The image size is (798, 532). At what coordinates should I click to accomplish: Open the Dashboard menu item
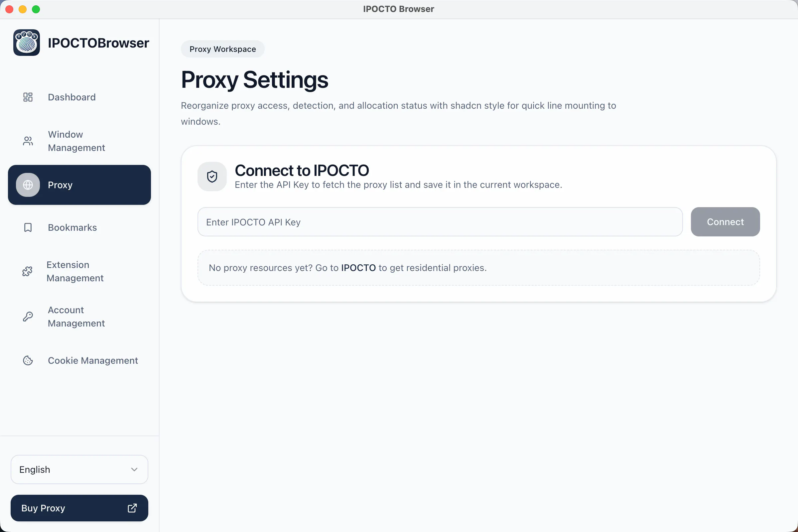coord(79,97)
